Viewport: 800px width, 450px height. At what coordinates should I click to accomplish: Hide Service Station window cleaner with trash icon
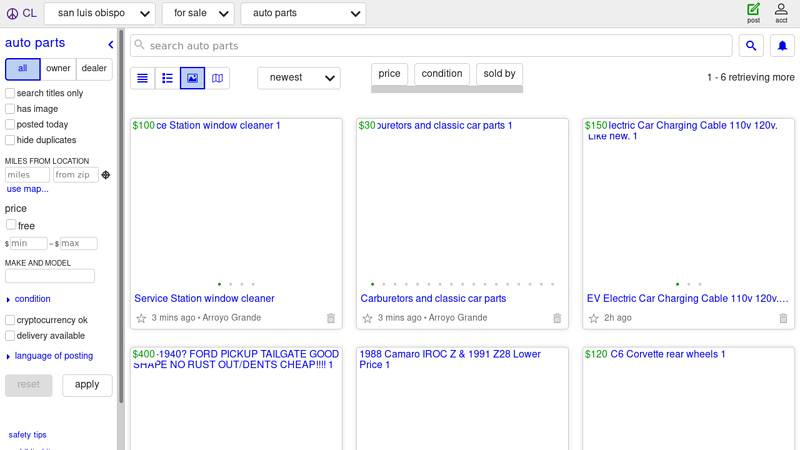[331, 318]
